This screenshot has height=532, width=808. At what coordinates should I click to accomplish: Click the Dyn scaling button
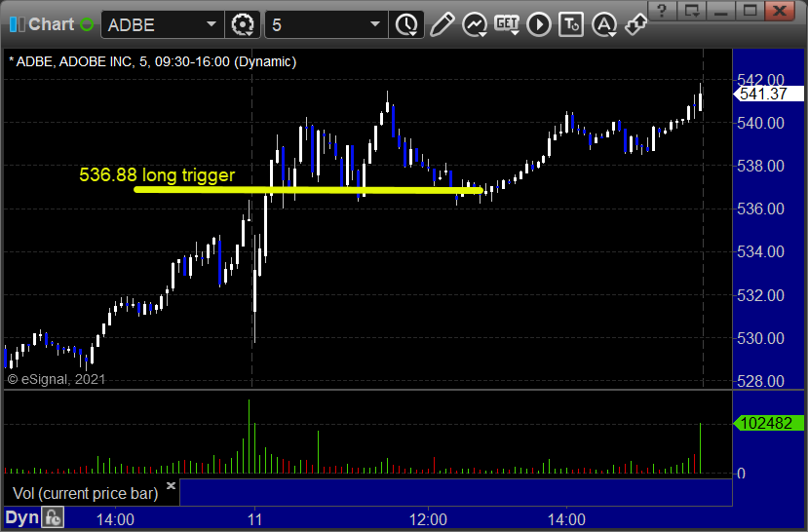(x=22, y=517)
